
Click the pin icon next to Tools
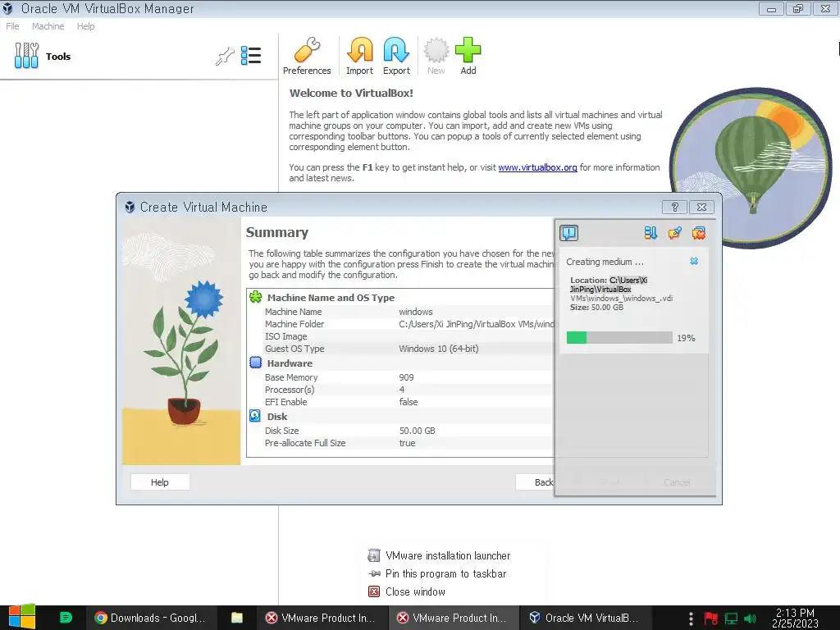click(x=225, y=56)
